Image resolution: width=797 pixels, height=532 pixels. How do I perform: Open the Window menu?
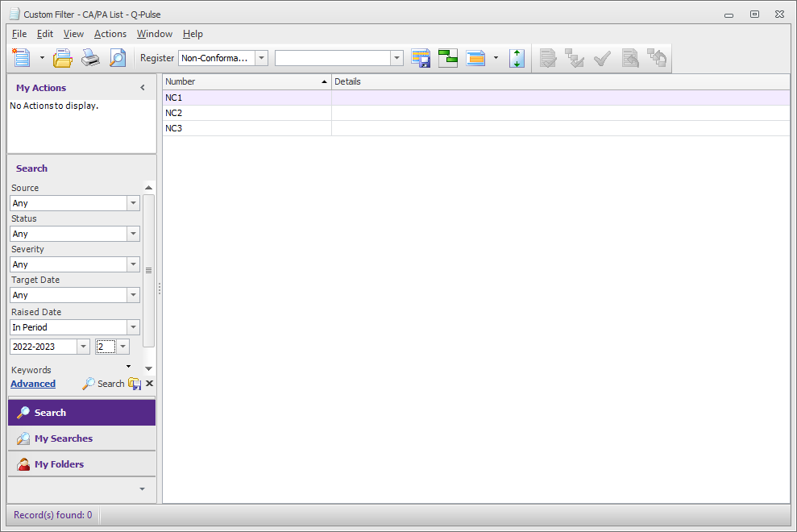tap(155, 34)
